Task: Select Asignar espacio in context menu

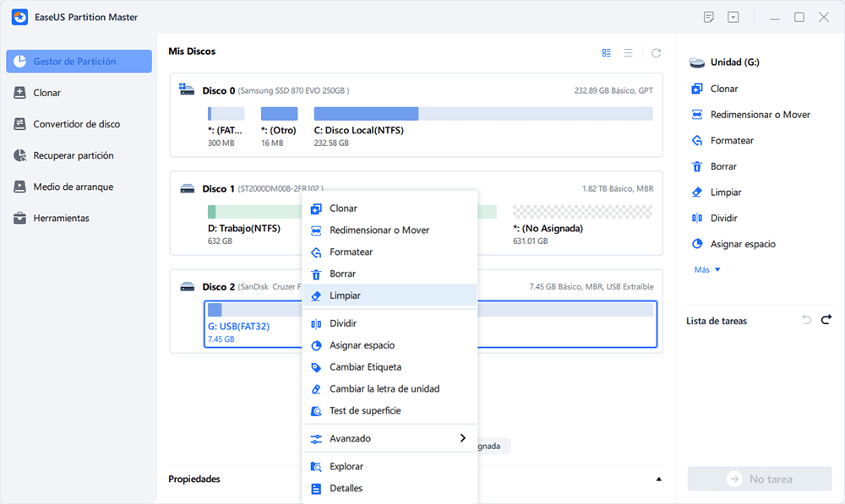Action: 390,345
